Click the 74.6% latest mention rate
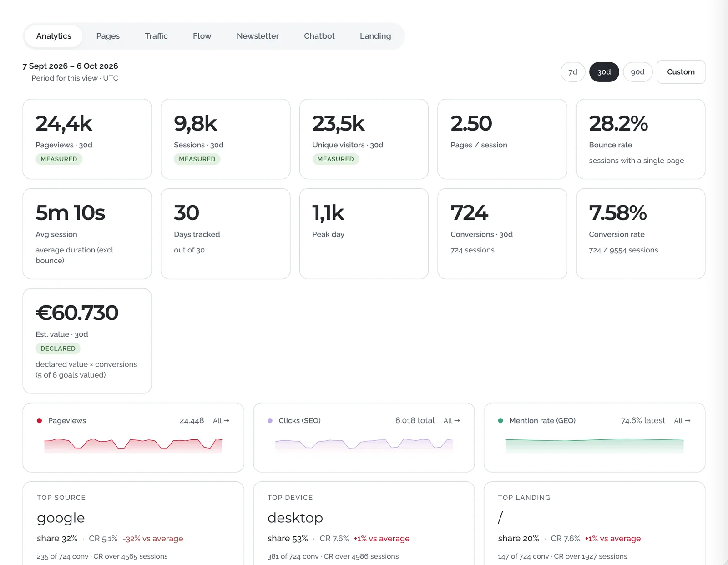 [x=643, y=421]
